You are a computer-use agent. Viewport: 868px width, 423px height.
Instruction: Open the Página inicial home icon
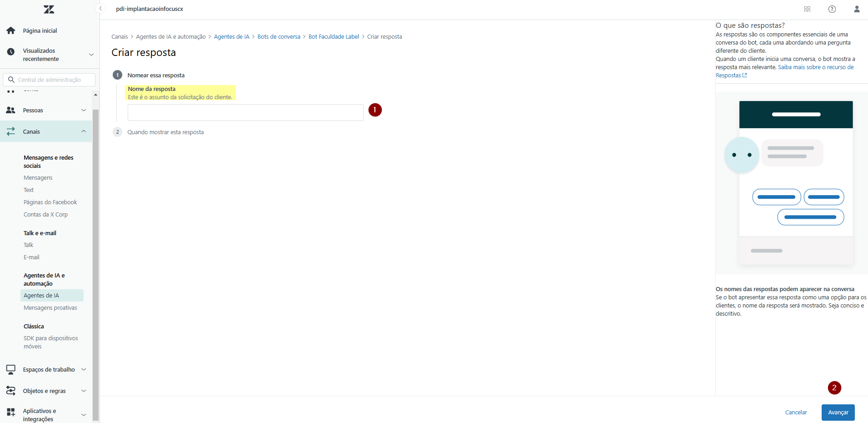click(11, 30)
